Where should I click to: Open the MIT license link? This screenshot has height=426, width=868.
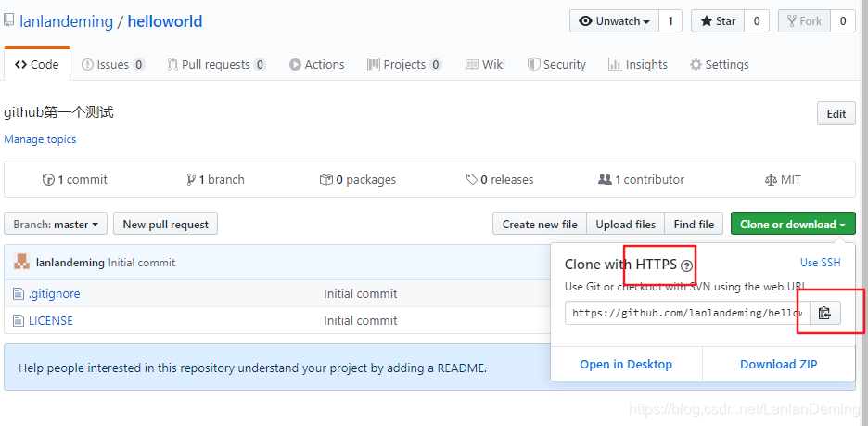[x=782, y=179]
